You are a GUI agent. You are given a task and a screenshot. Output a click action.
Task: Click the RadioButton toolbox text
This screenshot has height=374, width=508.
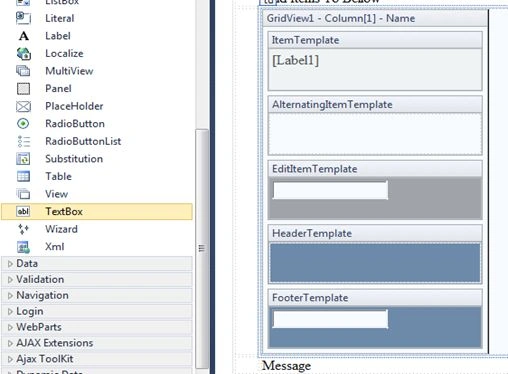[75, 124]
